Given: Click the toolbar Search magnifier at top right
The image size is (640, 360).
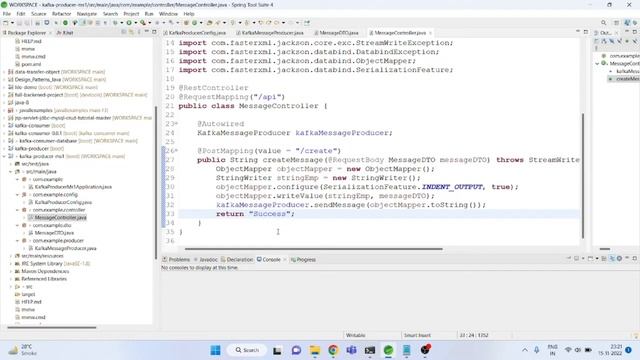Looking at the screenshot, I should click(x=603, y=23).
